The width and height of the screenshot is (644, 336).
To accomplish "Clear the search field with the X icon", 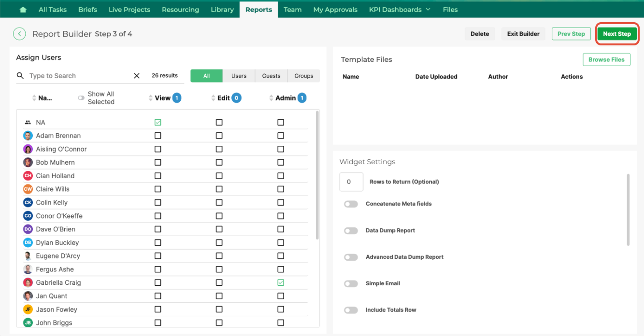I will pyautogui.click(x=137, y=76).
